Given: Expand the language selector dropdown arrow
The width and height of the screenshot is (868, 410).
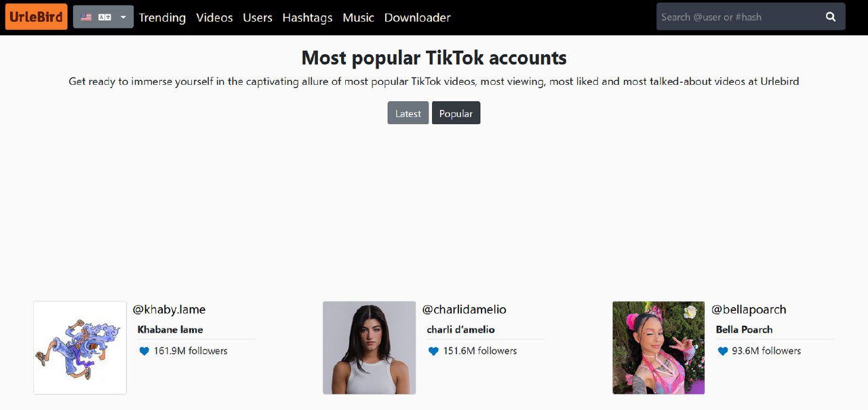Looking at the screenshot, I should tap(123, 17).
